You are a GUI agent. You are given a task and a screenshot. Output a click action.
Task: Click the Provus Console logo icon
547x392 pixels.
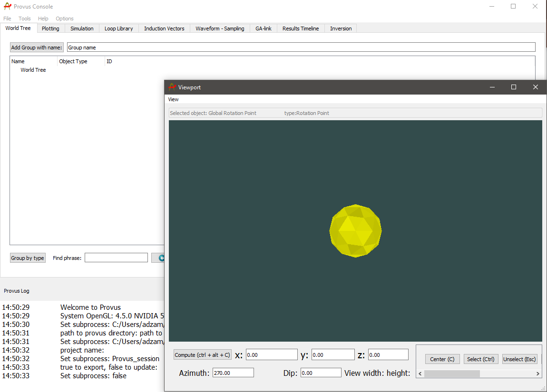pos(7,7)
